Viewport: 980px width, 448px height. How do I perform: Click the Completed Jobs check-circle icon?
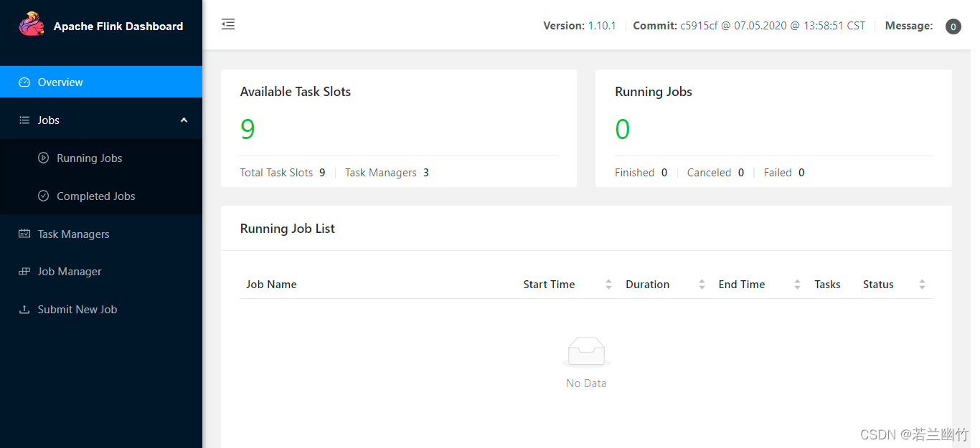(x=43, y=196)
